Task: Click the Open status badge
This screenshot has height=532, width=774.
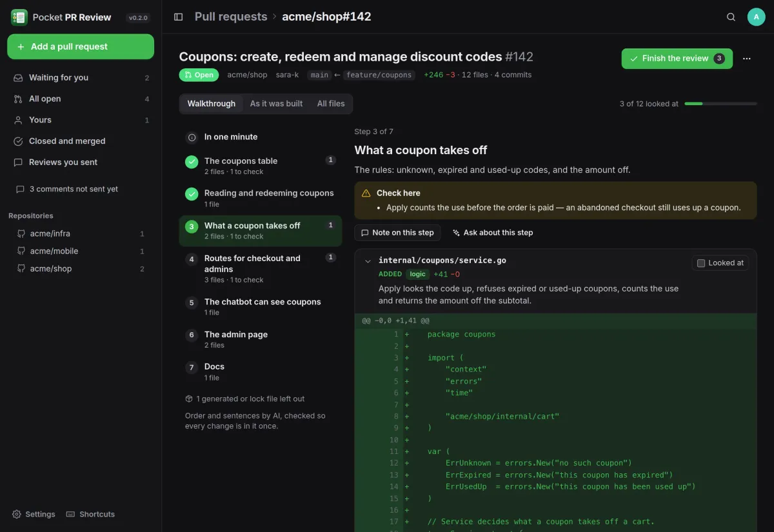Action: [199, 75]
